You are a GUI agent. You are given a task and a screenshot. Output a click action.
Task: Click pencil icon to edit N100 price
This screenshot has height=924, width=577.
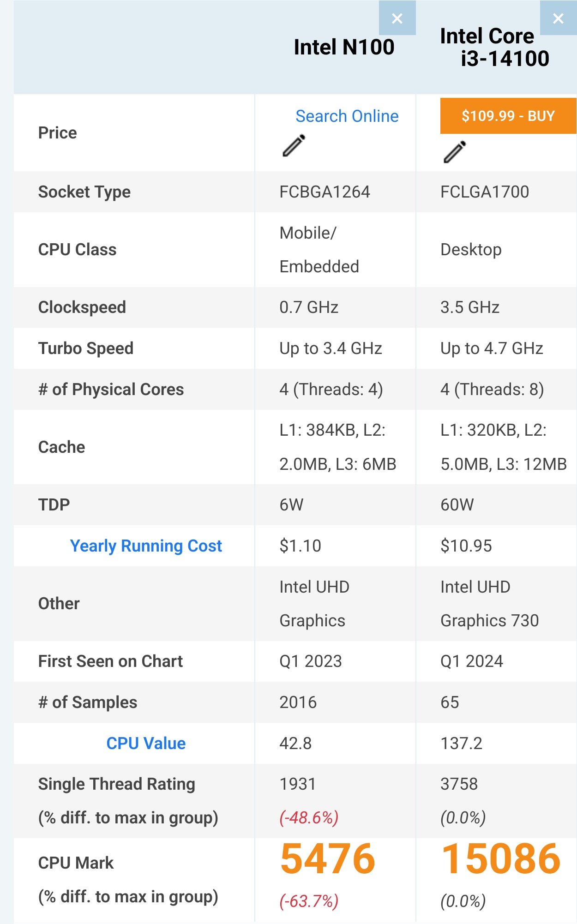coord(294,145)
